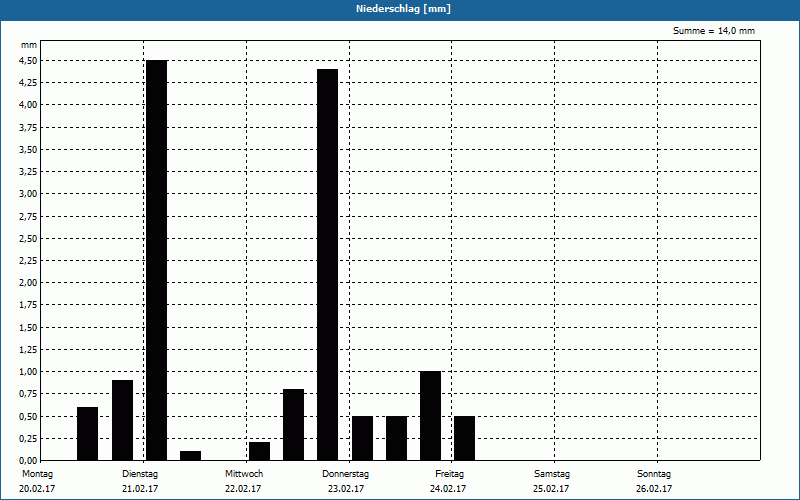This screenshot has height=500, width=800.
Task: Click the 4,50 y-axis value
Action: click(28, 60)
